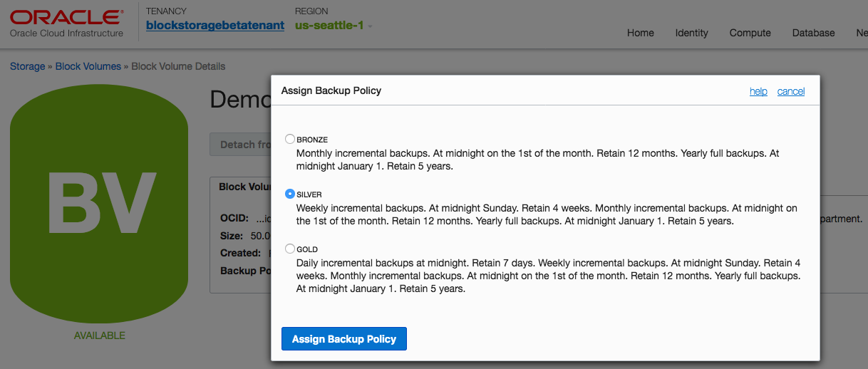Open the blockstoragebetatenant tenancy link
This screenshot has width=868, height=369.
tap(215, 26)
